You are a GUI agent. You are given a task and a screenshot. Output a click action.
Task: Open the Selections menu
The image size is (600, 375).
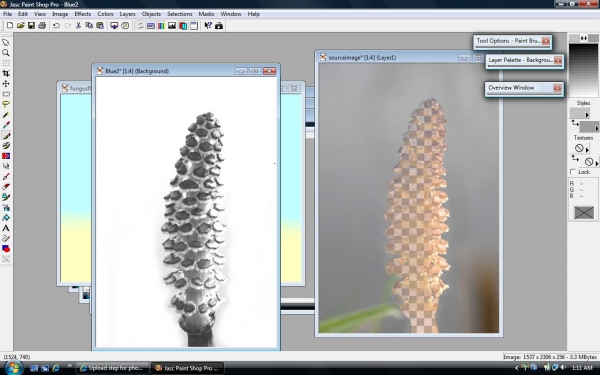179,14
